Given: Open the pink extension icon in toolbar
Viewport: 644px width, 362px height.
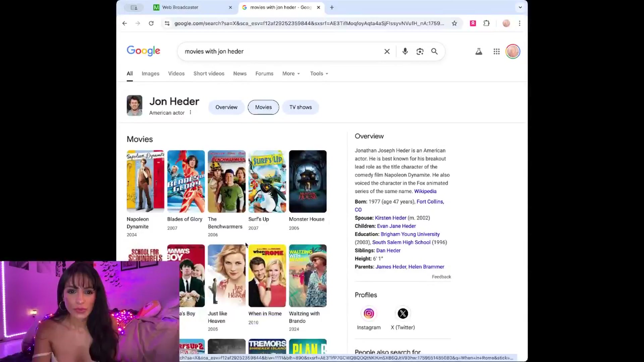Looking at the screenshot, I should click(473, 23).
